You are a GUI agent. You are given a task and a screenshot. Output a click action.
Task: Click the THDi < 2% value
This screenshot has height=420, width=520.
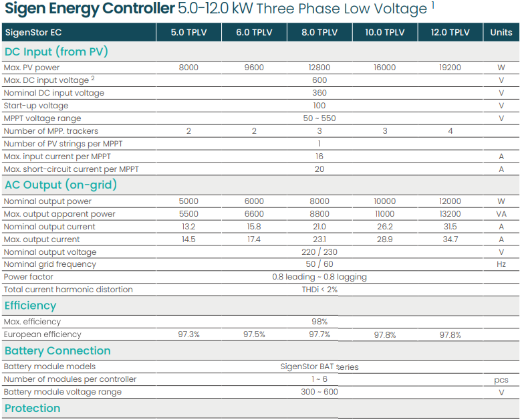click(319, 290)
